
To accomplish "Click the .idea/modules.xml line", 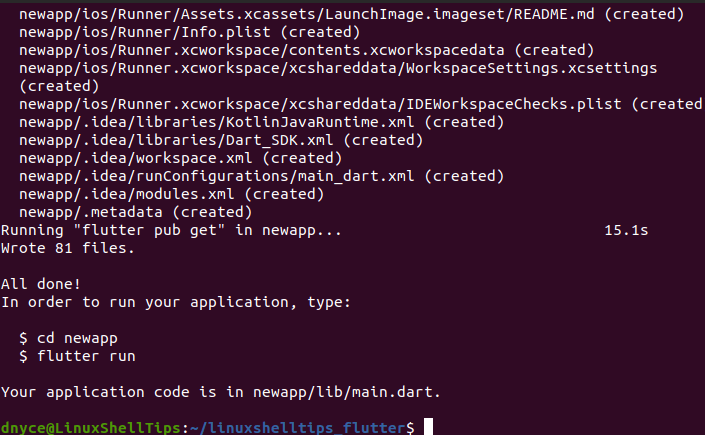I will pyautogui.click(x=171, y=194).
